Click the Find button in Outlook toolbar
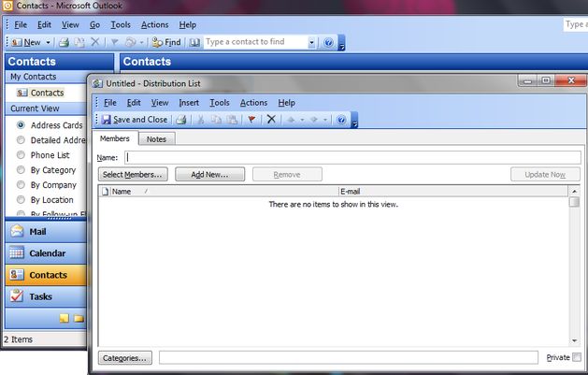Image resolution: width=588 pixels, height=375 pixels. [166, 42]
